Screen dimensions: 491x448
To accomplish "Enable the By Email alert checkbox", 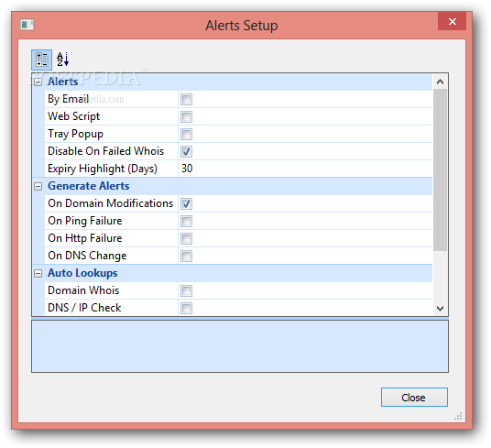I will (x=186, y=100).
